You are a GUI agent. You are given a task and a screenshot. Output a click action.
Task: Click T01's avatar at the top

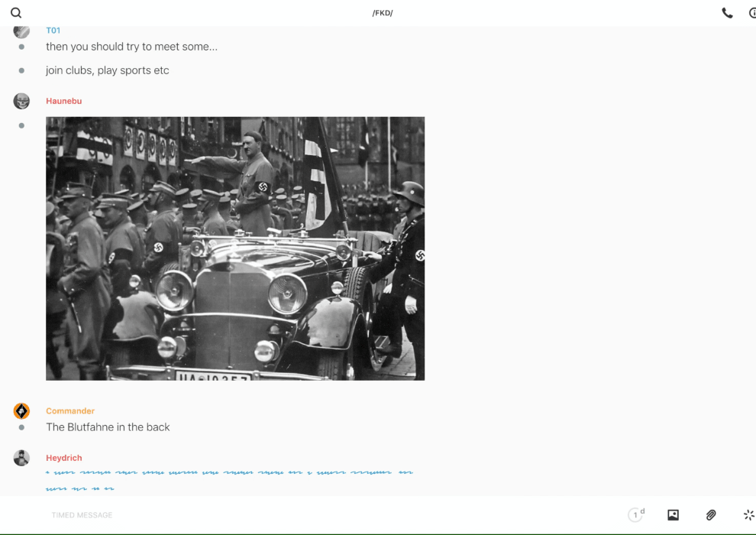21,31
